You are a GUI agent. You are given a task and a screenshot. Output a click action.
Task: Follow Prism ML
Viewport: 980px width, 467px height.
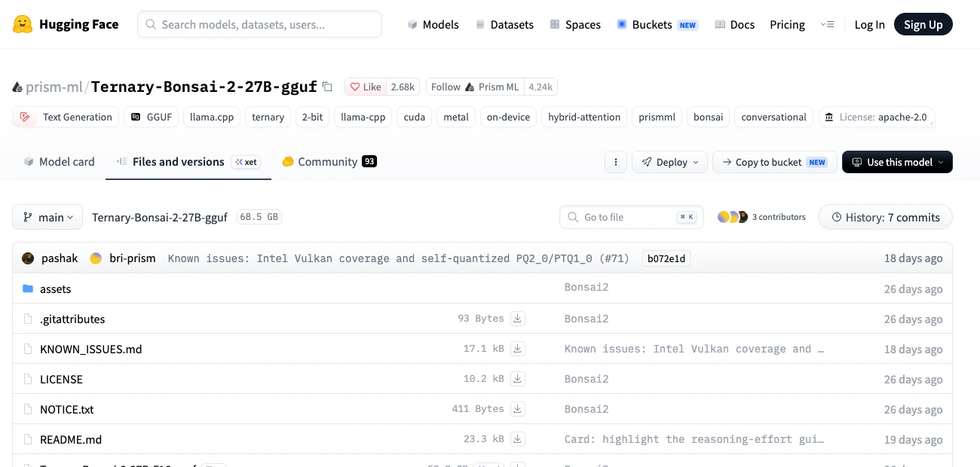(475, 87)
